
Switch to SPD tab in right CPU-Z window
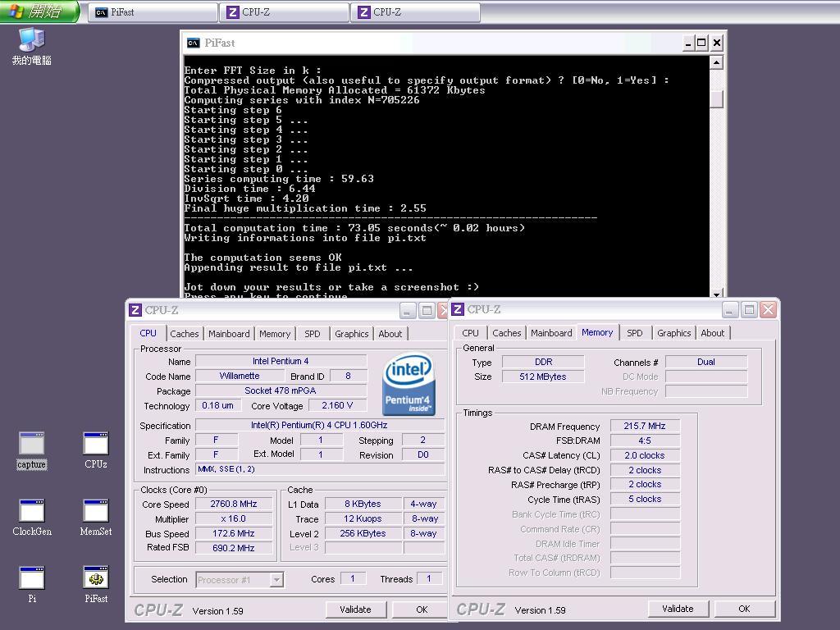(x=635, y=333)
